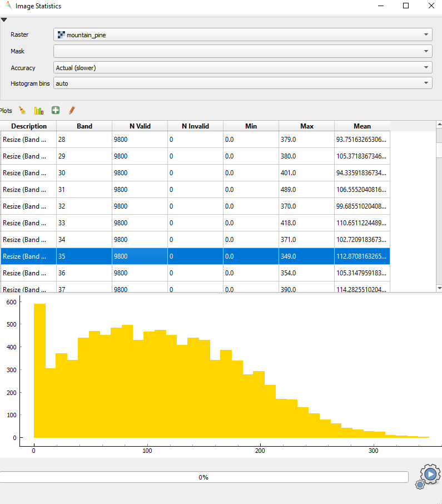442x504 pixels.
Task: Open the empty Mask dropdown
Action: click(242, 52)
